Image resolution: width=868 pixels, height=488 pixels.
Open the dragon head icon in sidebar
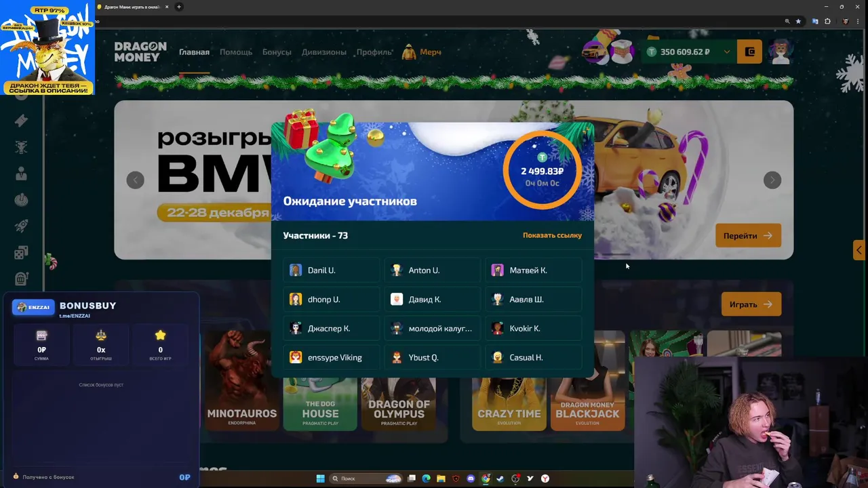[x=21, y=147]
